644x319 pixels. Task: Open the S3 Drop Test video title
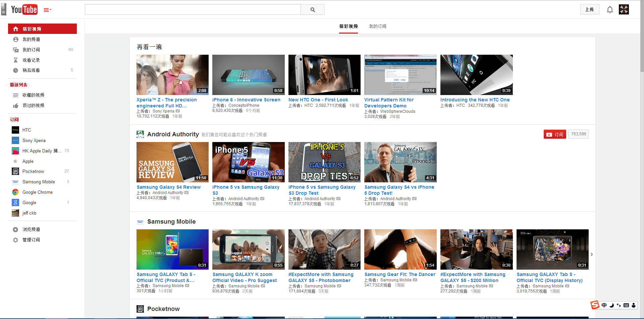[322, 190]
